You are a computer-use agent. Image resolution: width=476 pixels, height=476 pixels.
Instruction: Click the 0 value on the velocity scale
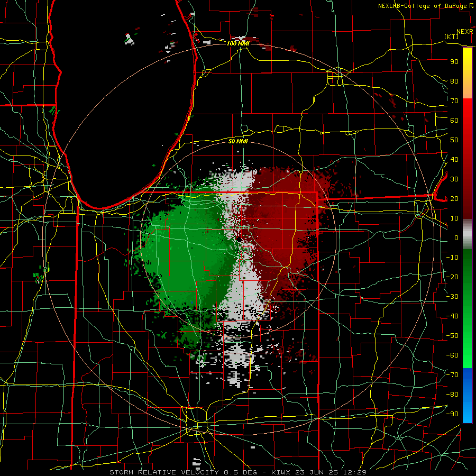coord(456,238)
